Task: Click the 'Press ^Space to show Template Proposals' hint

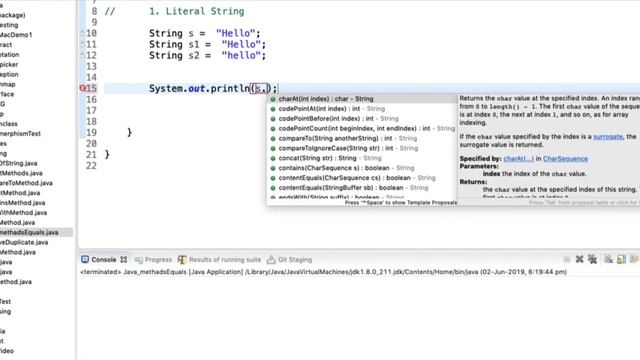Action: tap(401, 202)
